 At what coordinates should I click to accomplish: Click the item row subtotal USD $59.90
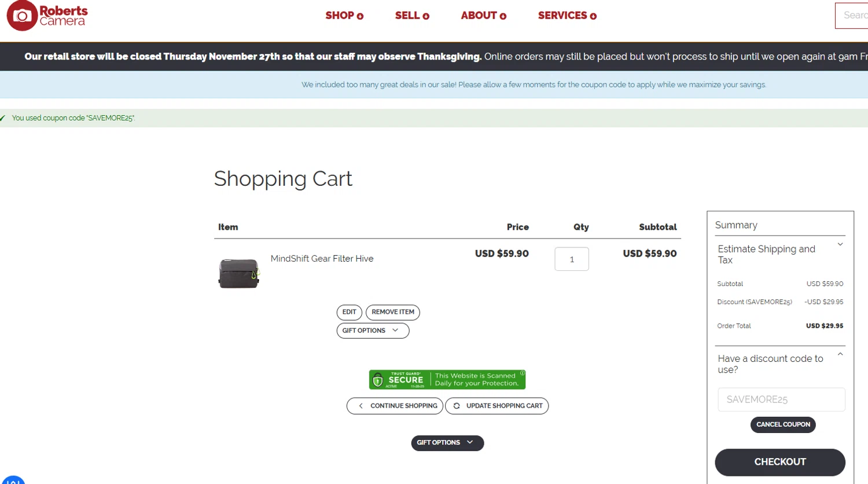650,254
